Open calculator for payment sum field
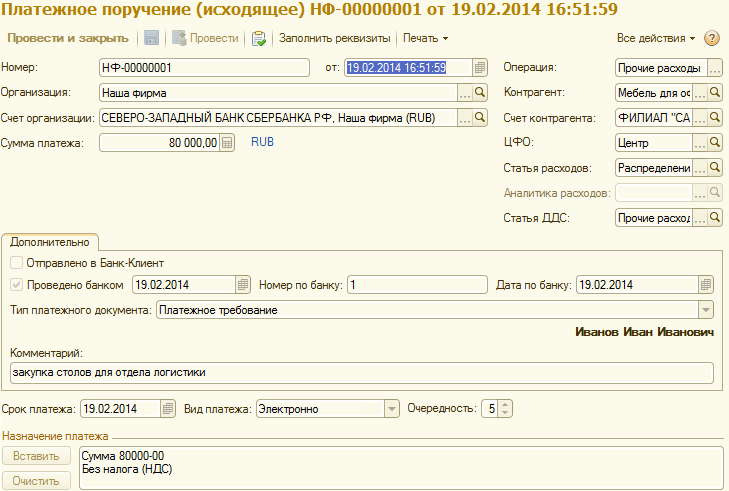Image resolution: width=729 pixels, height=491 pixels. (227, 143)
